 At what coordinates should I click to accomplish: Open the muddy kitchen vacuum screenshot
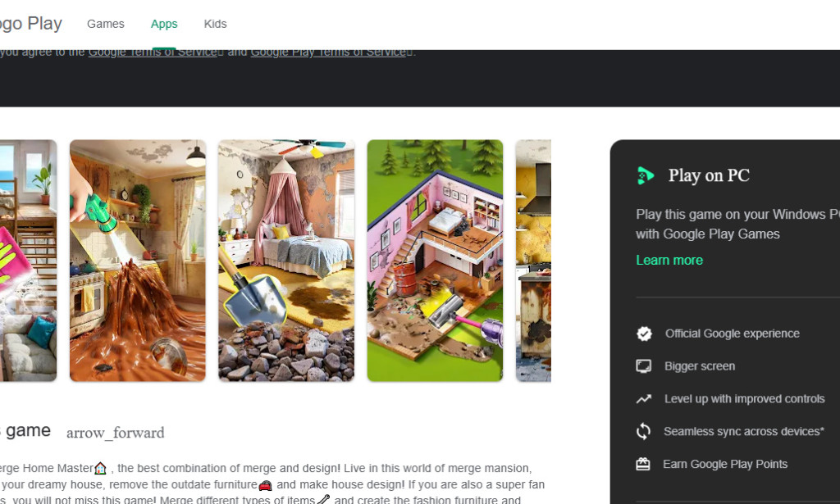point(137,261)
